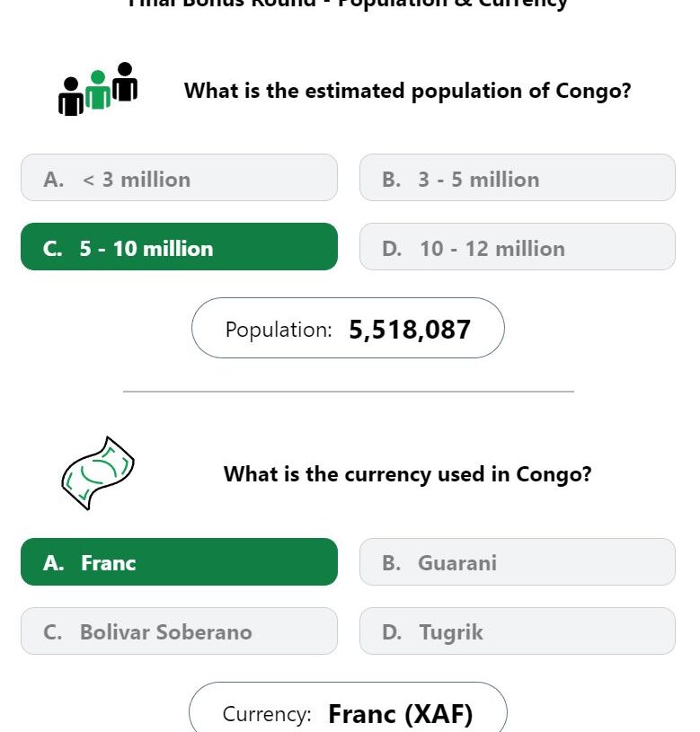Viewport: 700px width, 732px height.
Task: Click the Population: label text
Action: pyautogui.click(x=279, y=330)
